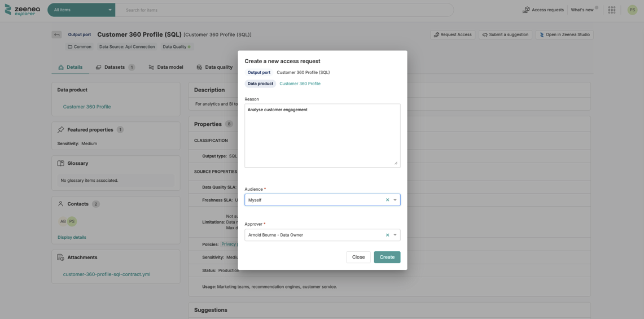Viewport: 644px width, 319px height.
Task: Click the AB contact avatar
Action: (63, 221)
